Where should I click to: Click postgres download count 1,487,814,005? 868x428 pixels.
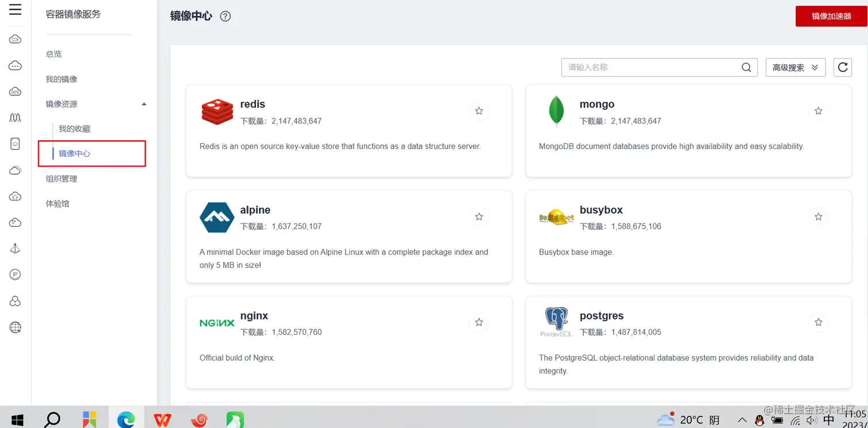(x=636, y=332)
